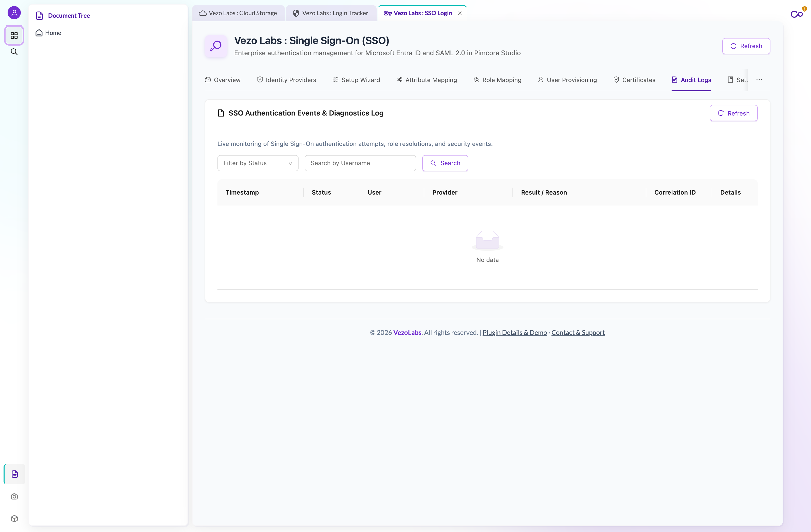Open the Data Objects cube icon
Image resolution: width=811 pixels, height=532 pixels.
pyautogui.click(x=14, y=519)
